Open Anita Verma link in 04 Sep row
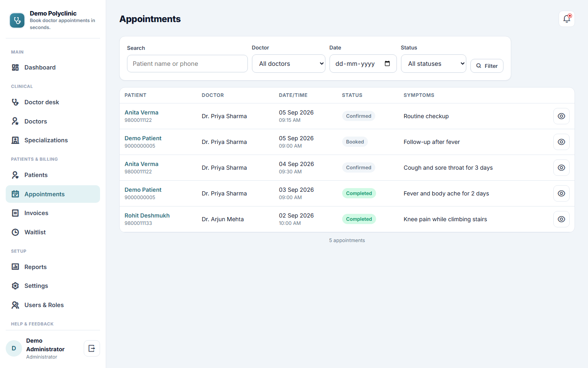The height and width of the screenshot is (368, 588). coord(141,164)
